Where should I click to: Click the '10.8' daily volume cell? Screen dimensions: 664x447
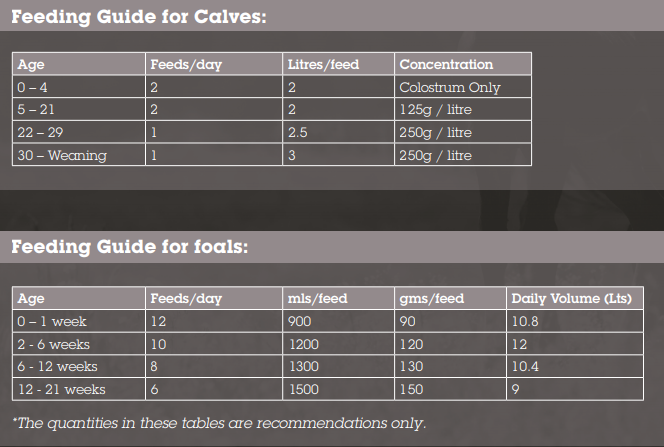pyautogui.click(x=575, y=321)
